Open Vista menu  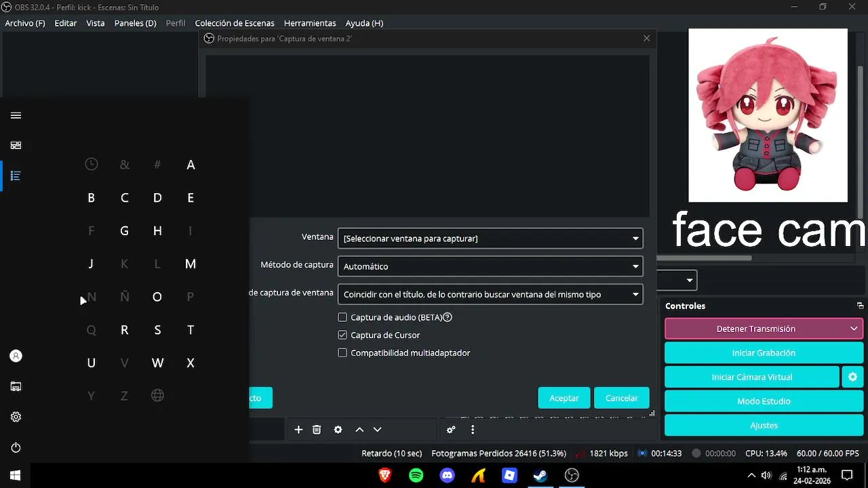[96, 23]
